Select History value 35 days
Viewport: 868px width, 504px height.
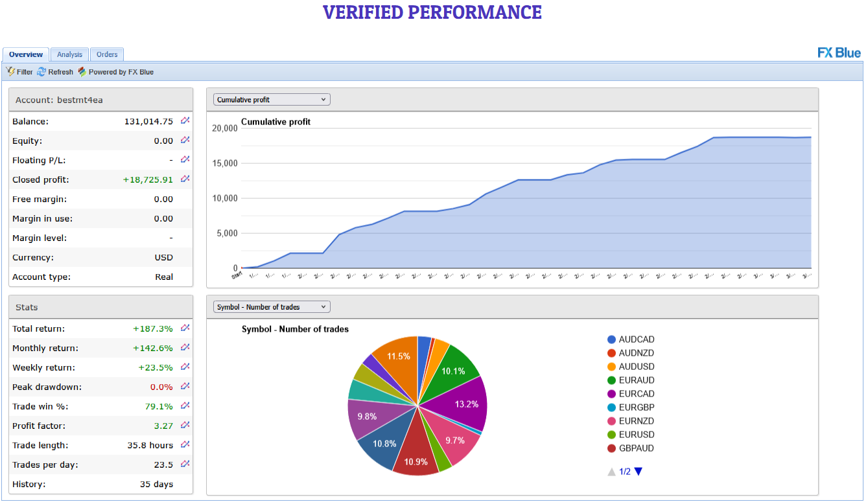(x=157, y=484)
